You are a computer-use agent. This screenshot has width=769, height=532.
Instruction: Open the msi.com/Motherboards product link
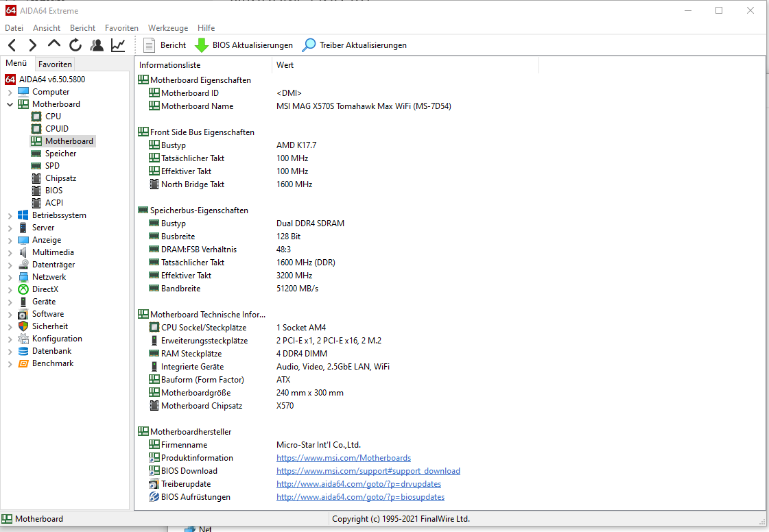pyautogui.click(x=343, y=458)
